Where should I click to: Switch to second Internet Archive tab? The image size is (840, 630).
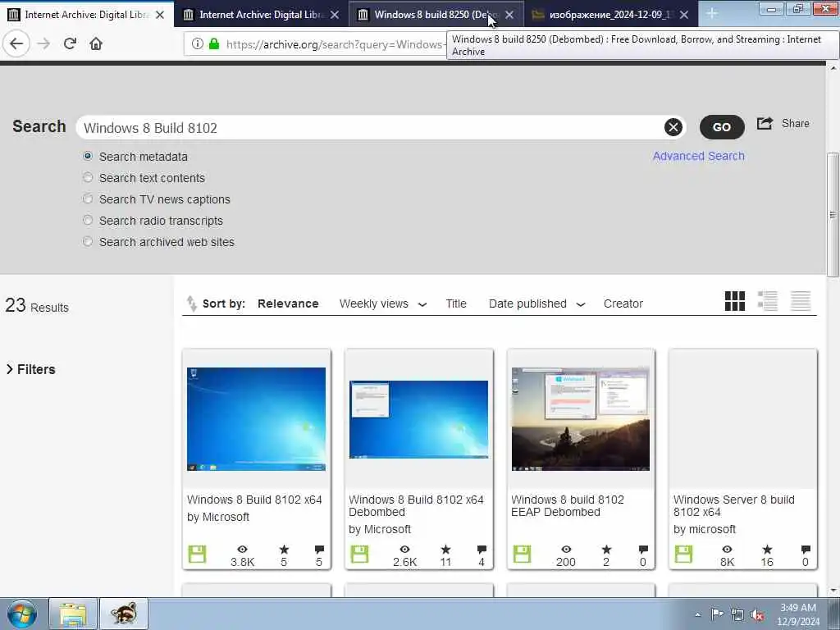click(x=262, y=15)
